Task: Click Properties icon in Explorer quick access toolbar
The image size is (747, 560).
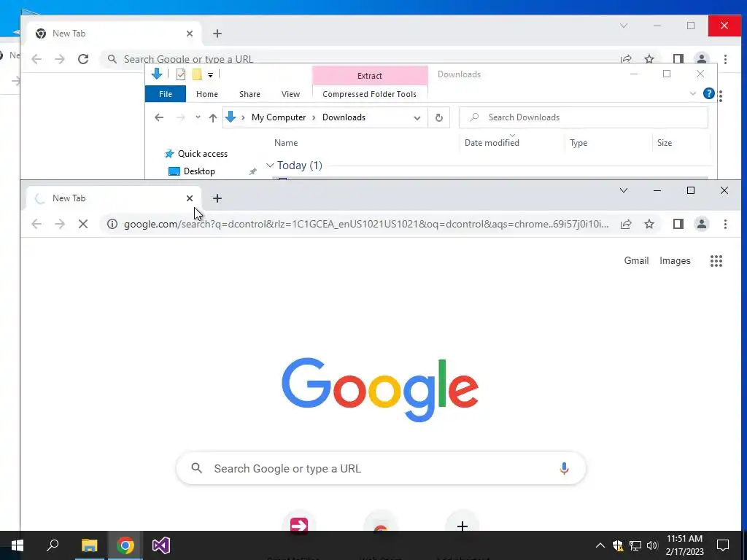Action: (181, 74)
